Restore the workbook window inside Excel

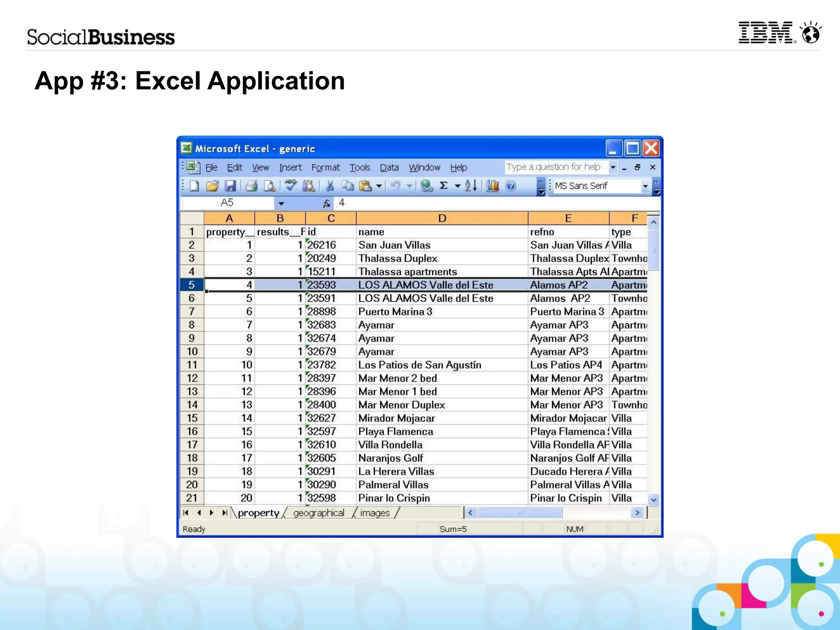click(637, 167)
